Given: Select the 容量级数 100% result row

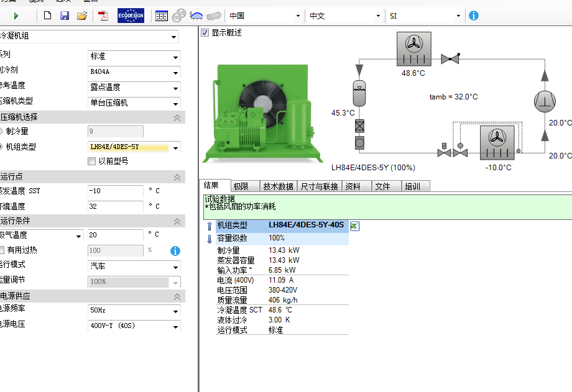Looking at the screenshot, I should (282, 239).
